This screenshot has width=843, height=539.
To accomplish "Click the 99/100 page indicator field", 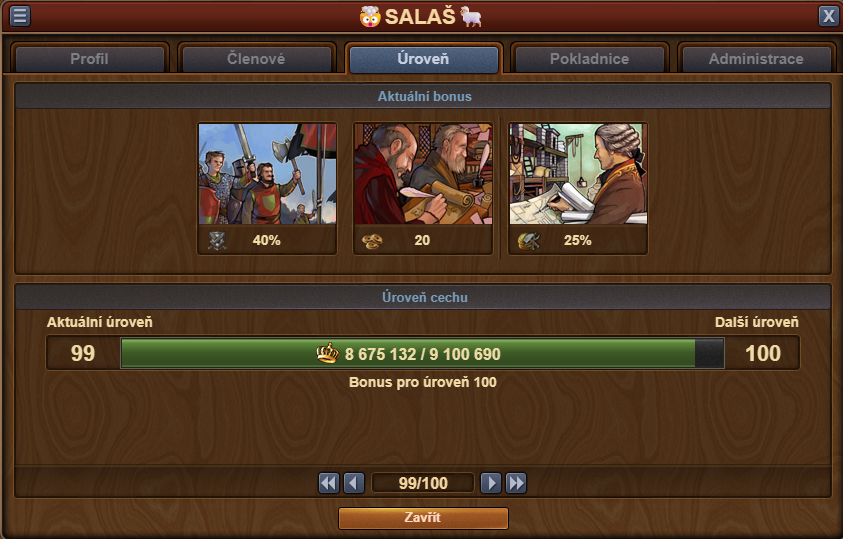I will [423, 483].
